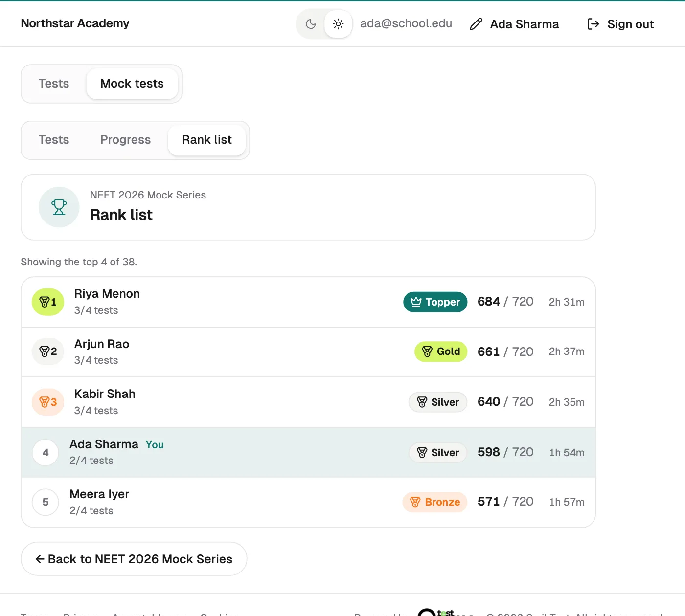Click the Showing the top 4 of 38 text
This screenshot has height=616, width=685.
(x=79, y=262)
